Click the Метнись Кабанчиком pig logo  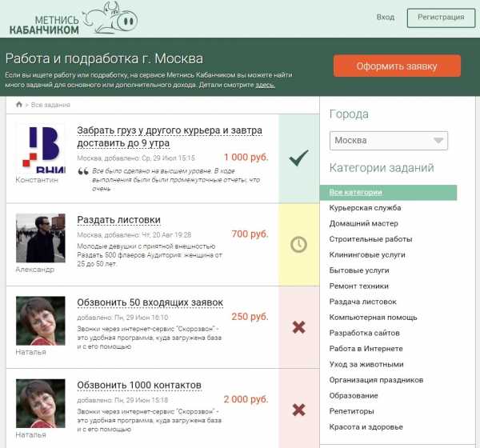[x=68, y=19]
